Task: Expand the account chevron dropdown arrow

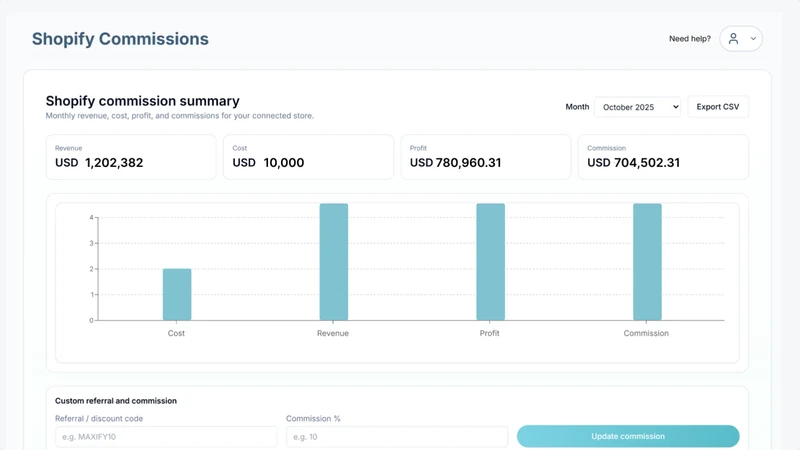Action: tap(753, 39)
